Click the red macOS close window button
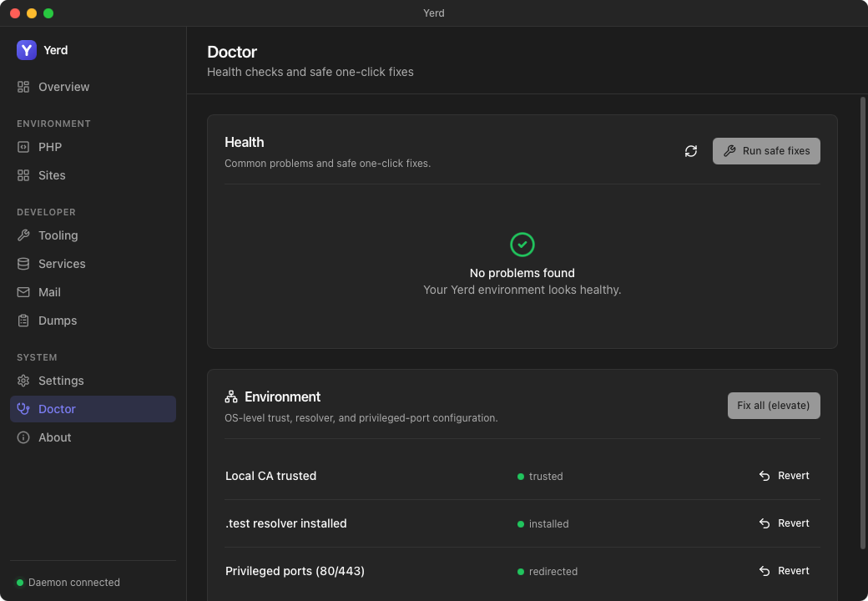 coord(16,13)
